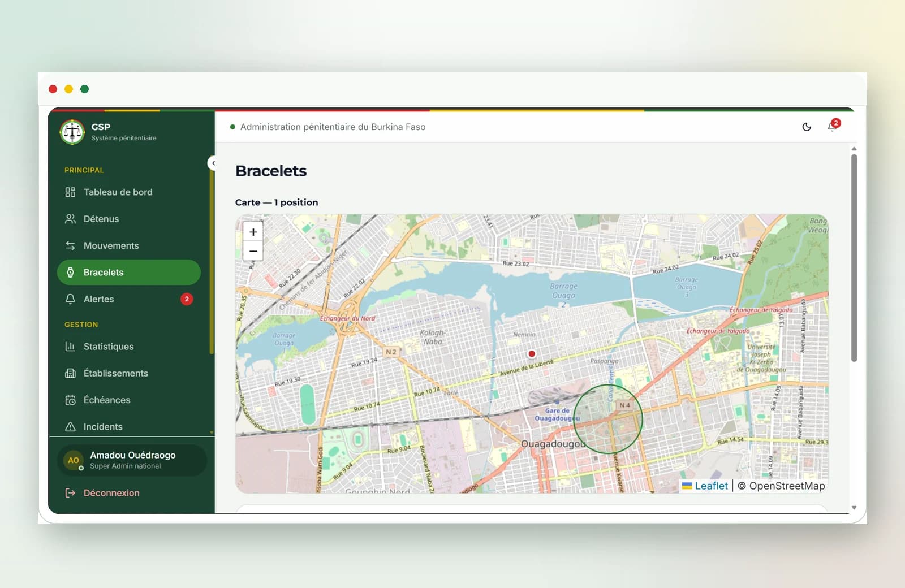Screen dimensions: 905x588
Task: Zoom out on the map
Action: pos(253,251)
